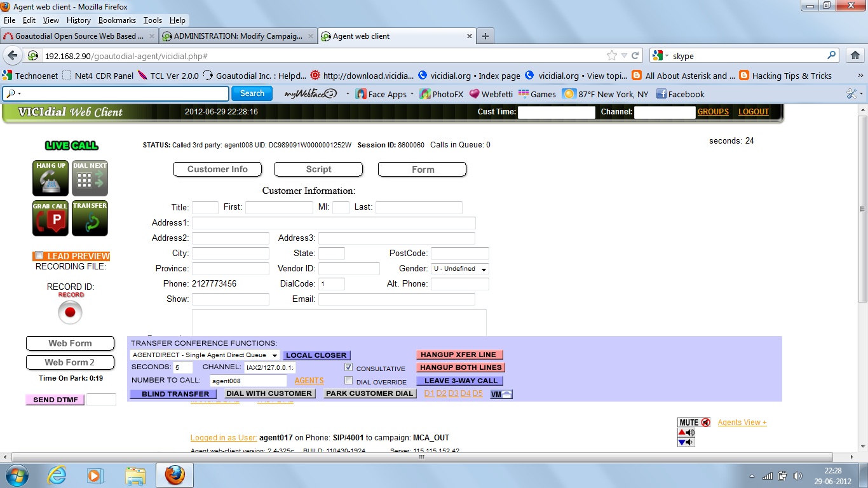Screen dimensions: 868x488
Task: Bookmark this page with the star icon
Action: pos(611,56)
